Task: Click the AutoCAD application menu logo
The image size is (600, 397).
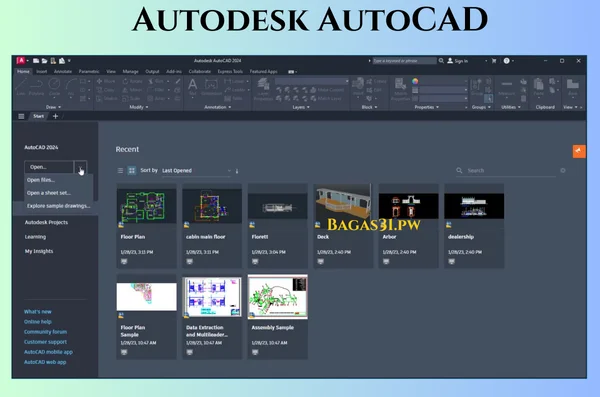Action: tap(21, 60)
